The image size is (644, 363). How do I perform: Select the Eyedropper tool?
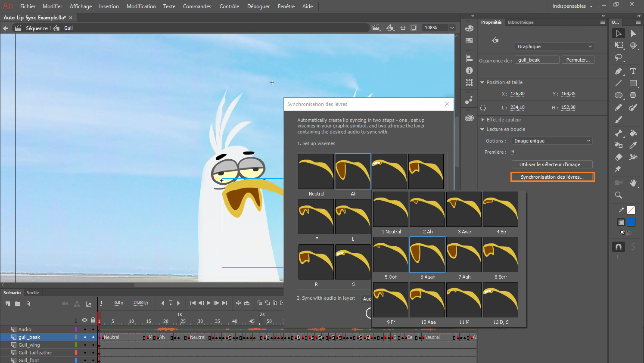(x=633, y=145)
